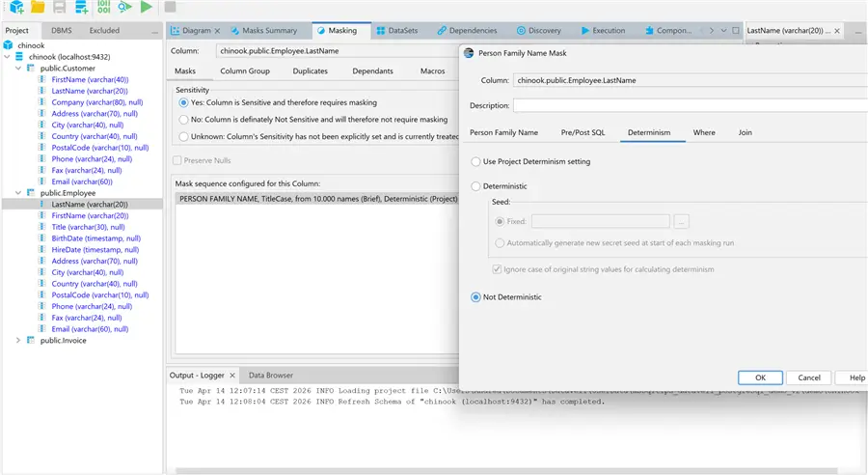The height and width of the screenshot is (475, 868).
Task: Toggle Ignore case of original string values
Action: tap(497, 269)
